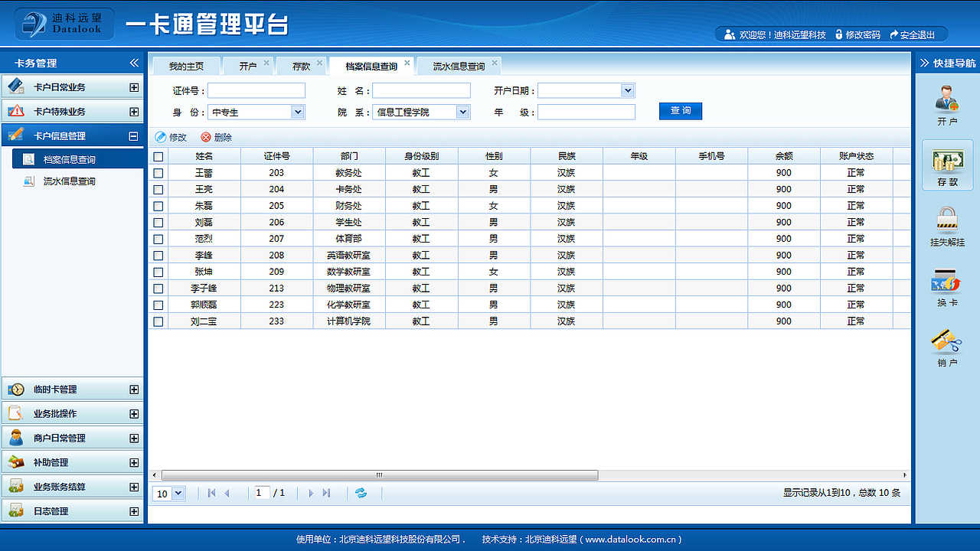Image resolution: width=980 pixels, height=551 pixels.
Task: Close the 存款 tab
Action: coord(320,63)
